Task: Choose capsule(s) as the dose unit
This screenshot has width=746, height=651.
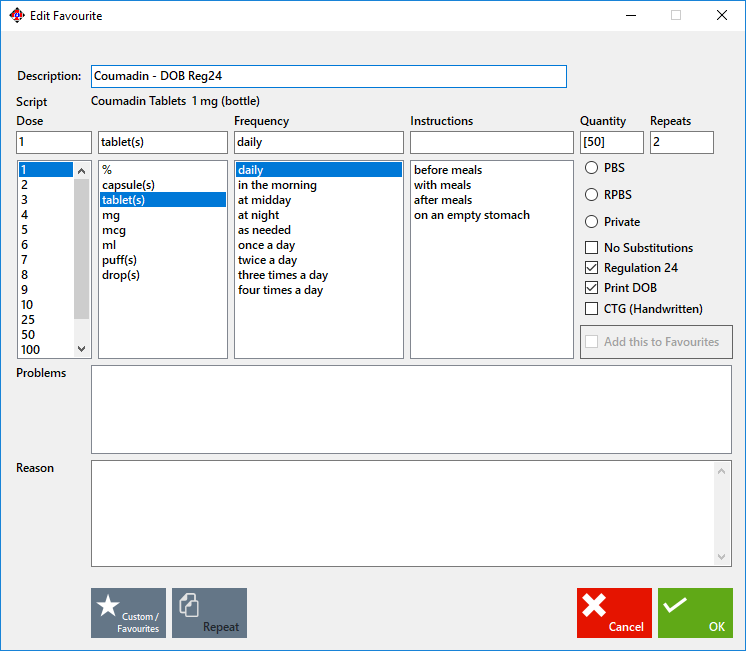Action: coord(163,185)
